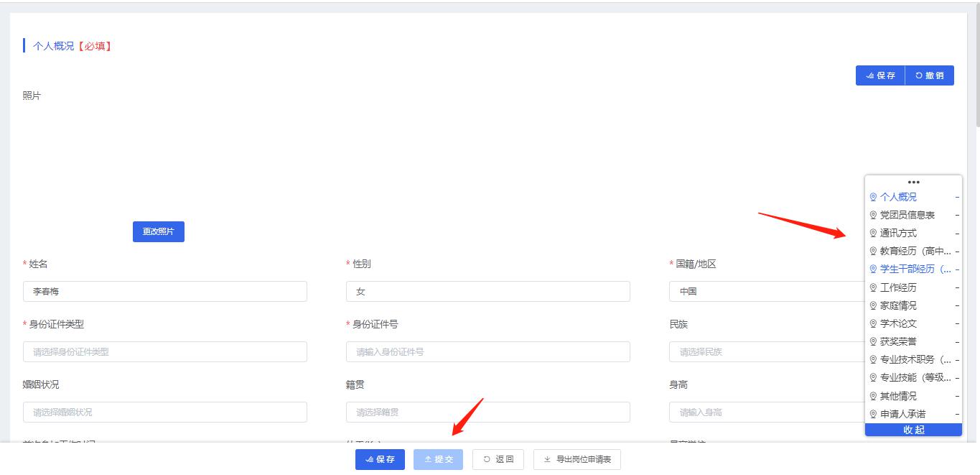
Task: Navigate to the 学生干部经历 section
Action: pos(910,269)
